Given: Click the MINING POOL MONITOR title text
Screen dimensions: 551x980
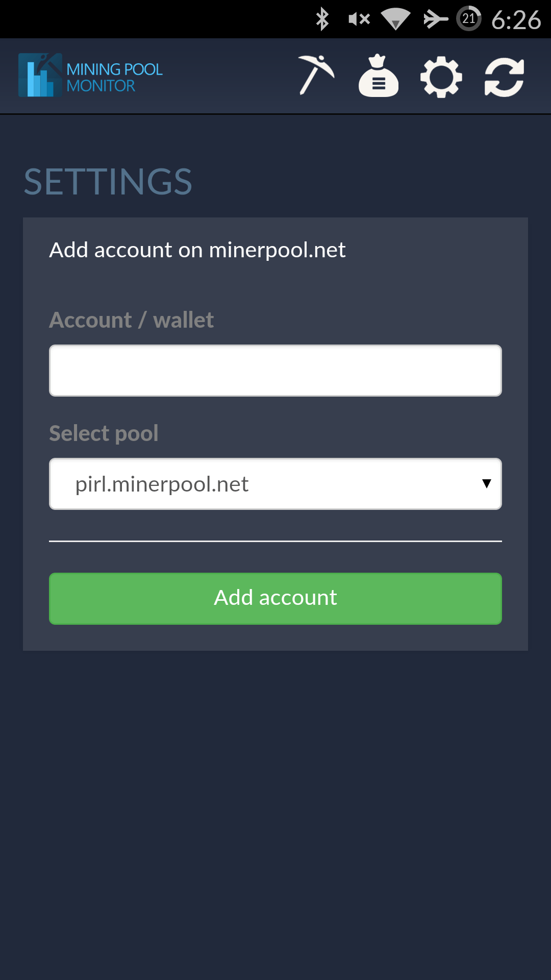Looking at the screenshot, I should [x=114, y=77].
